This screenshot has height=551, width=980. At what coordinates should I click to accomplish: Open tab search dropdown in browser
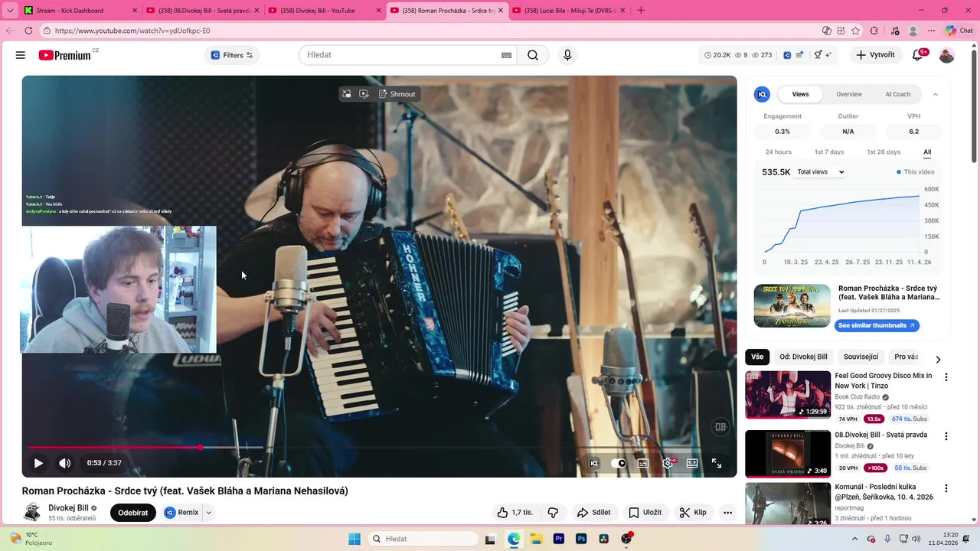point(10,10)
